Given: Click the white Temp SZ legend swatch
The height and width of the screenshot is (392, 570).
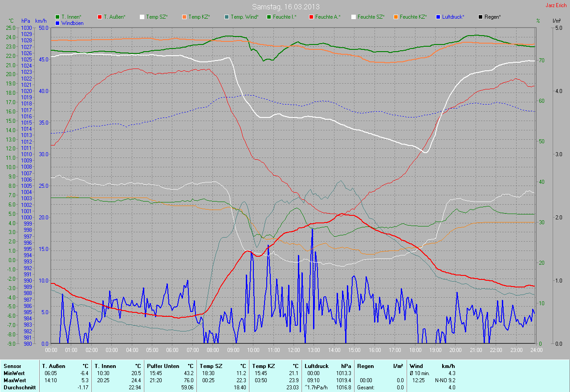Looking at the screenshot, I should tap(142, 17).
